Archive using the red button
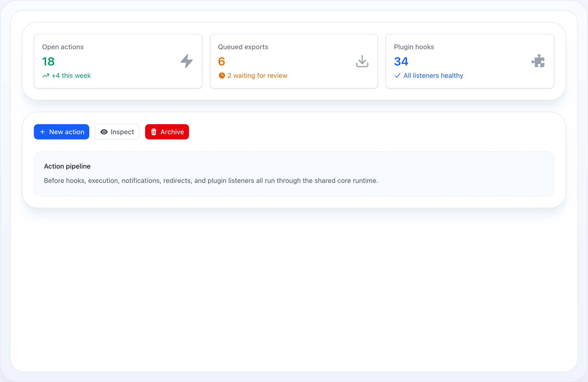Image resolution: width=588 pixels, height=382 pixels. [167, 132]
